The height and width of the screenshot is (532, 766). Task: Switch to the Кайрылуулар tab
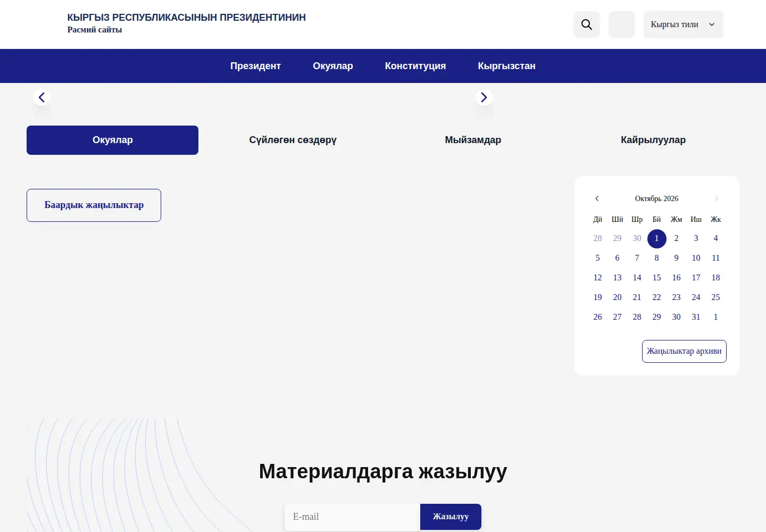[x=653, y=140]
